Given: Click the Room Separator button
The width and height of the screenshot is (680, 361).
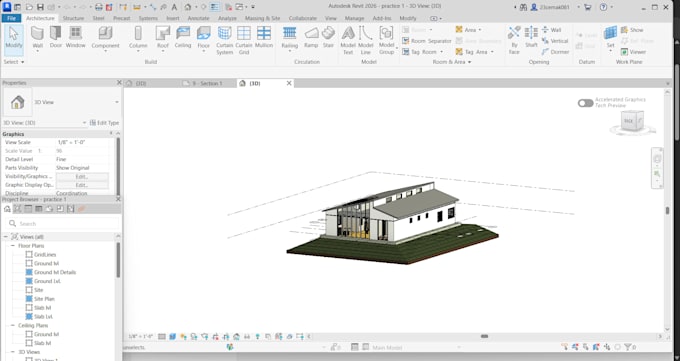Looking at the screenshot, I should coord(427,41).
